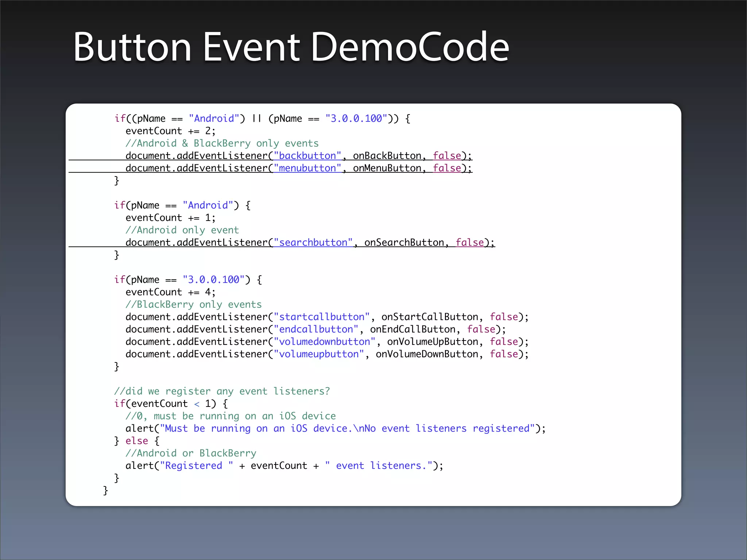Click the comment "//Android only event"
This screenshot has height=560, width=747.
tap(182, 230)
